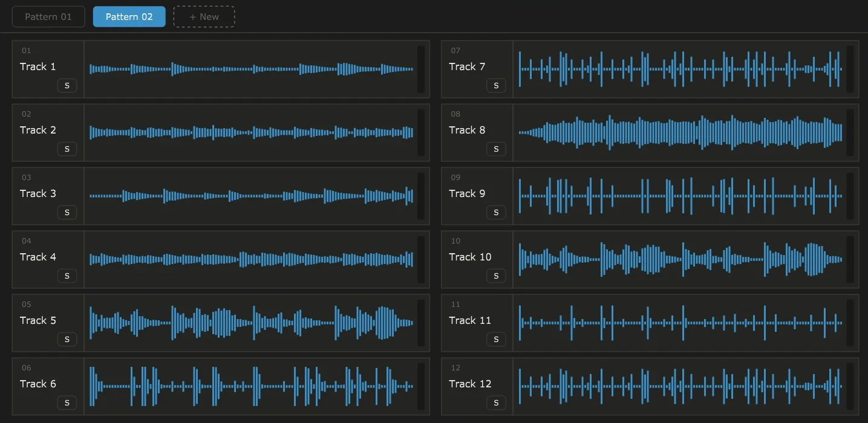Screen dimensions: 868x423
Task: Click the Track 5 waveform display
Action: (252, 323)
